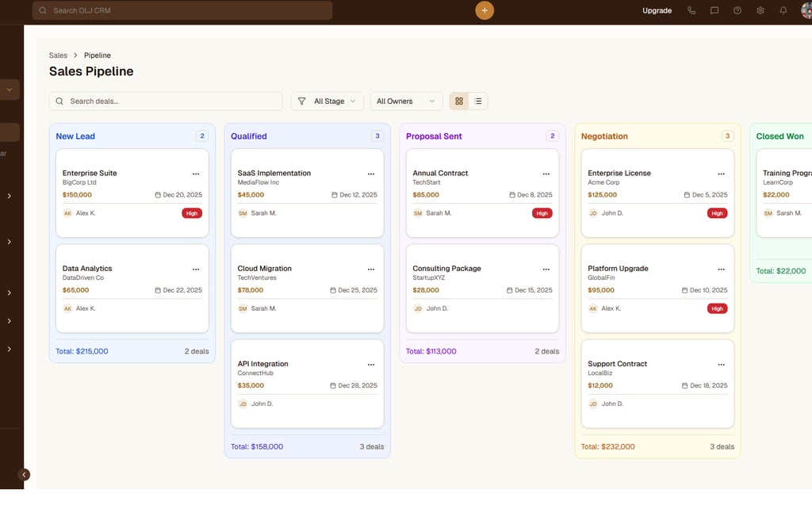
Task: Click Total: $215,000 in New Lead
Action: (x=82, y=351)
